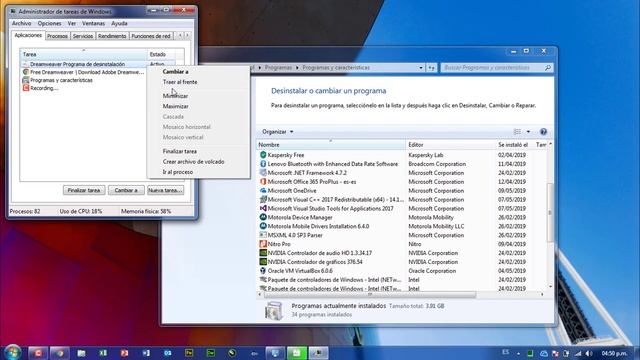Open file explorer folder icon in taskbar

click(x=81, y=353)
